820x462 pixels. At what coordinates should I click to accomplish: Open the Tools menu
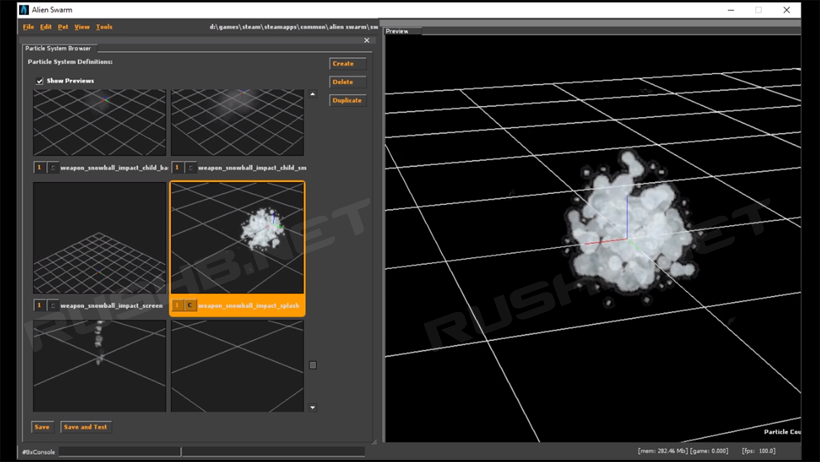(104, 27)
